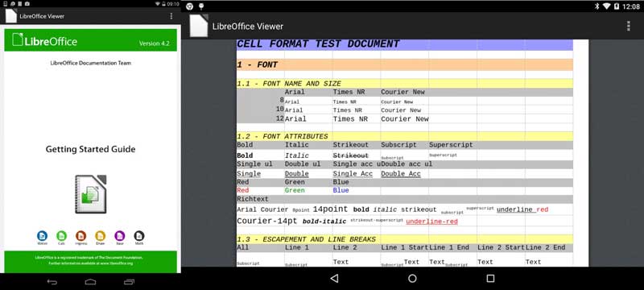Screen dimensions: 644x290
Task: Tap the Android debug notification icon in the right status bar
Action: tap(201, 6)
